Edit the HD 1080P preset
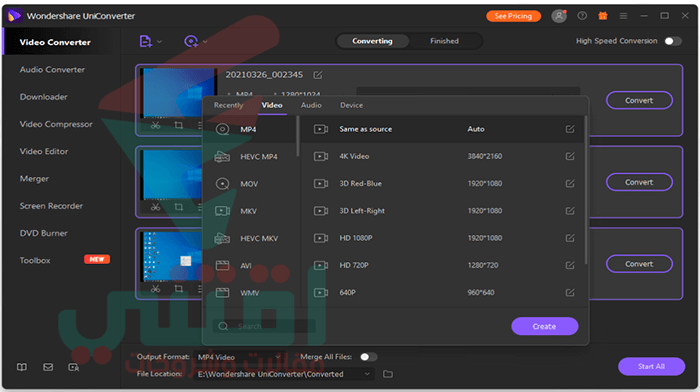Screen dimensions: 700x392 [x=570, y=238]
